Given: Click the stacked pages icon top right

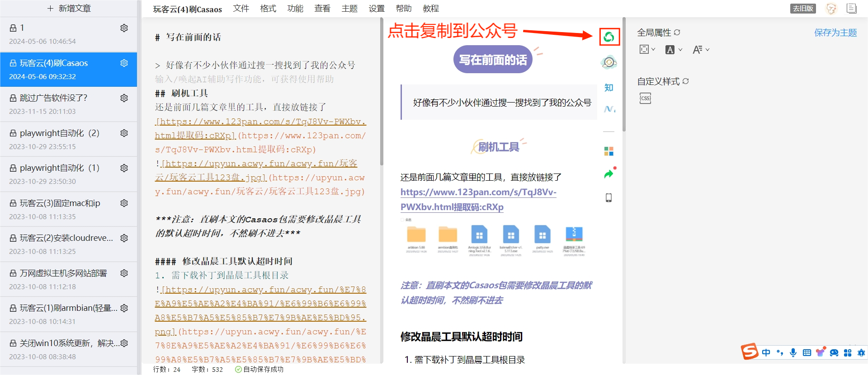Looking at the screenshot, I should point(852,8).
